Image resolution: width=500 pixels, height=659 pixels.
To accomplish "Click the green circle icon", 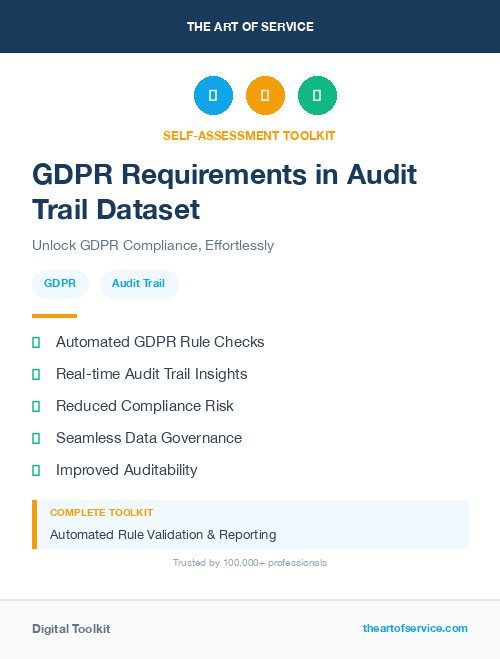I will [x=317, y=95].
